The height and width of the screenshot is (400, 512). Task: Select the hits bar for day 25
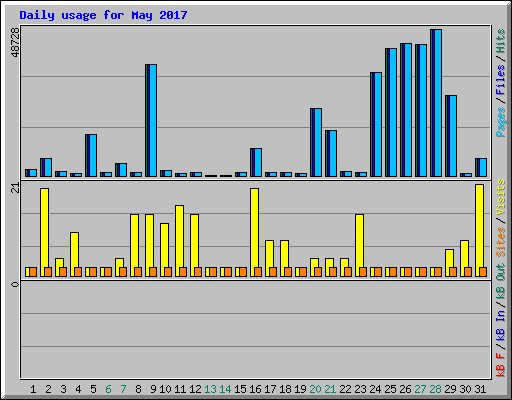(391, 112)
